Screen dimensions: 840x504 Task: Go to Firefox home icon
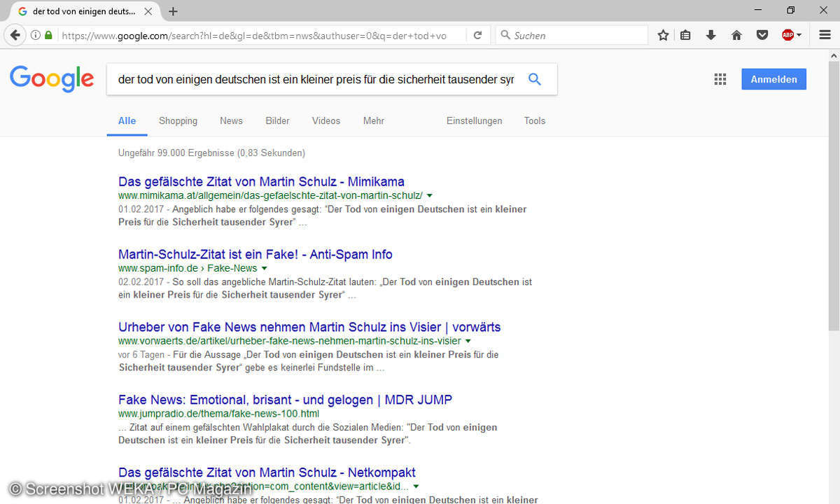click(736, 35)
